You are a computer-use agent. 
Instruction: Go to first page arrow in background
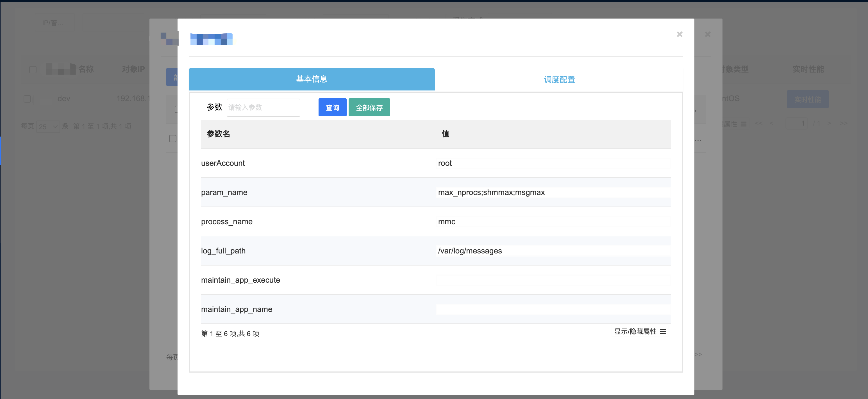tap(758, 123)
